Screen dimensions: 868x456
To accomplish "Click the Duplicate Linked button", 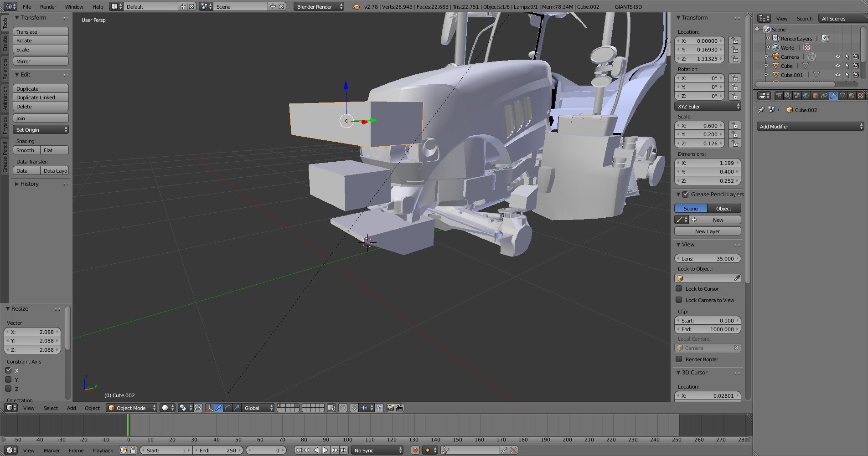I will click(41, 97).
